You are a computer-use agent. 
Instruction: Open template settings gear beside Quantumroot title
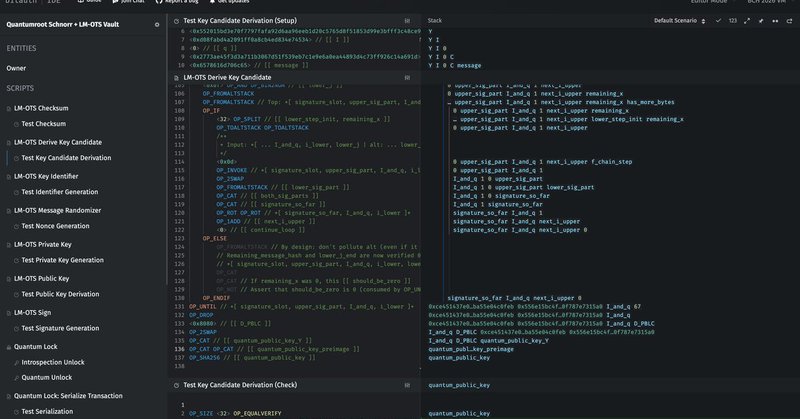pos(157,24)
